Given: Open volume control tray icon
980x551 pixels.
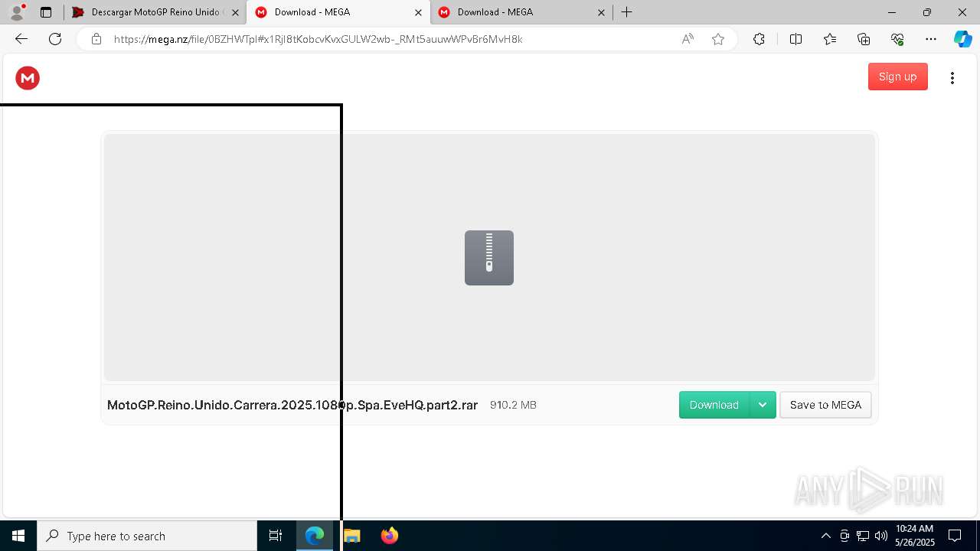Looking at the screenshot, I should coord(881,536).
